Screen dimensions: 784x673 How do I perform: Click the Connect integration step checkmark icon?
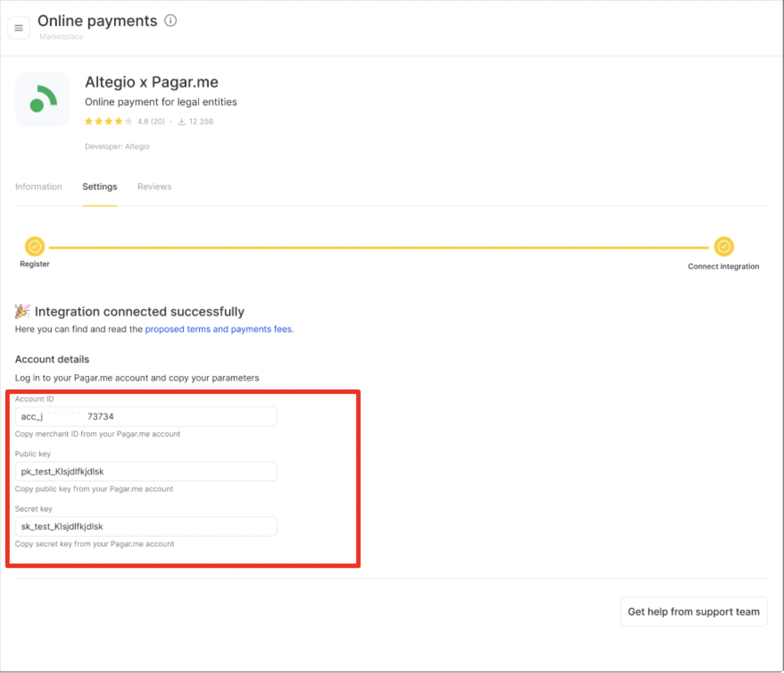point(724,247)
